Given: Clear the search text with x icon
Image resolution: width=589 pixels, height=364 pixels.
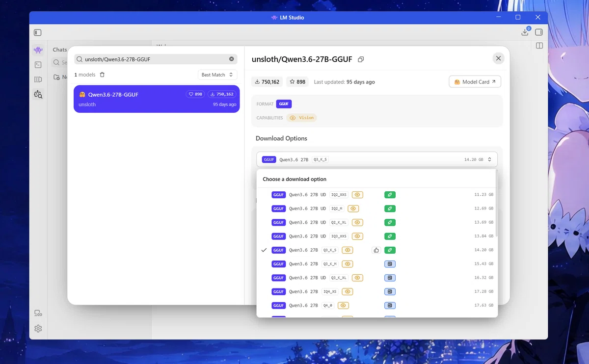Looking at the screenshot, I should tap(232, 59).
